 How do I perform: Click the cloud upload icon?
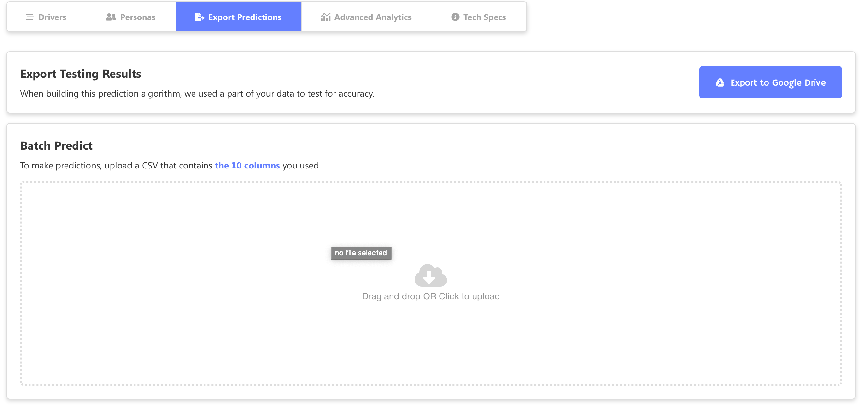click(x=430, y=276)
